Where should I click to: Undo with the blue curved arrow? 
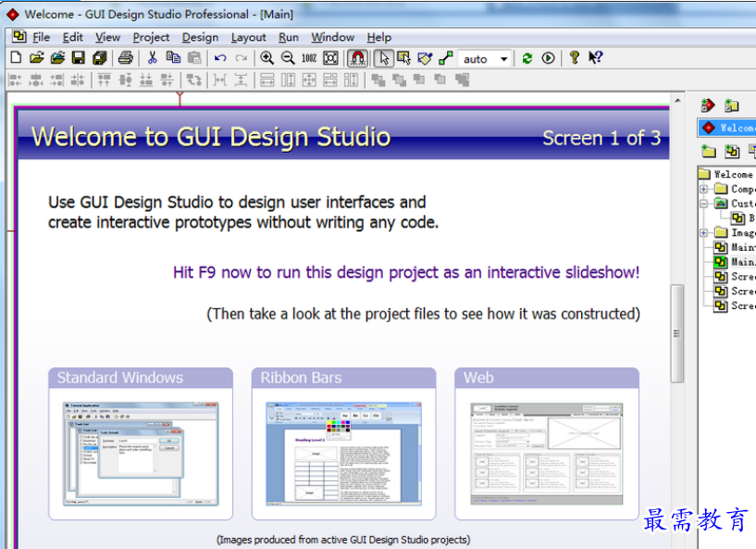[220, 58]
